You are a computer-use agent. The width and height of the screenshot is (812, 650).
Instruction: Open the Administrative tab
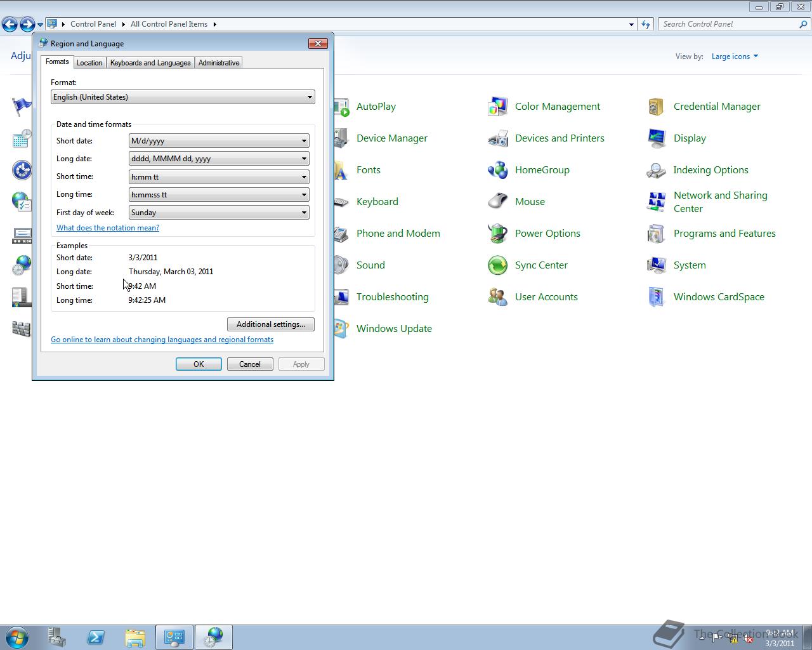click(x=219, y=63)
